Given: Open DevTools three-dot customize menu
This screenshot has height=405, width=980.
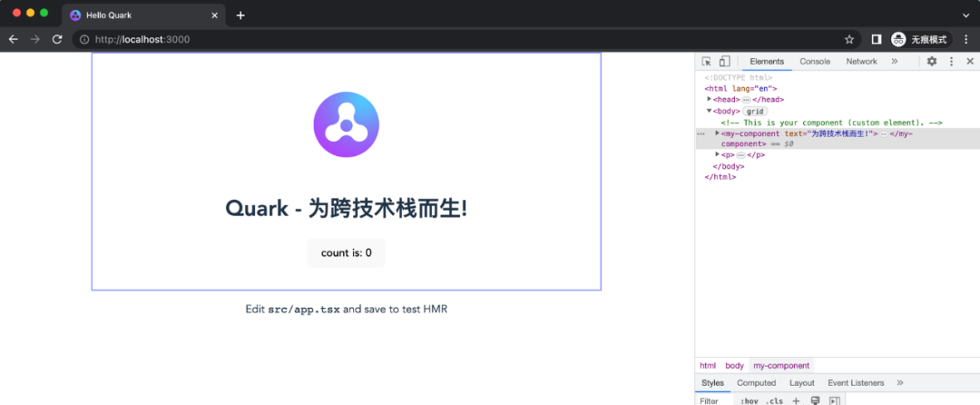Looking at the screenshot, I should click(x=951, y=61).
